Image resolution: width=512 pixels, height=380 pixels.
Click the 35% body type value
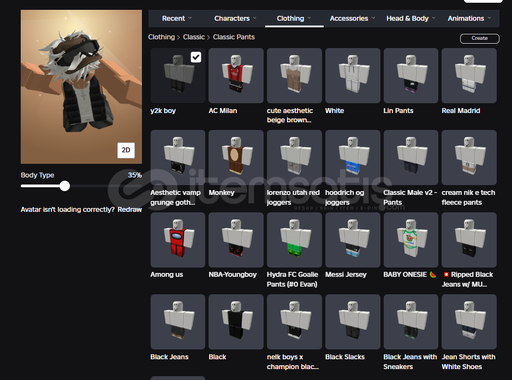[x=135, y=175]
